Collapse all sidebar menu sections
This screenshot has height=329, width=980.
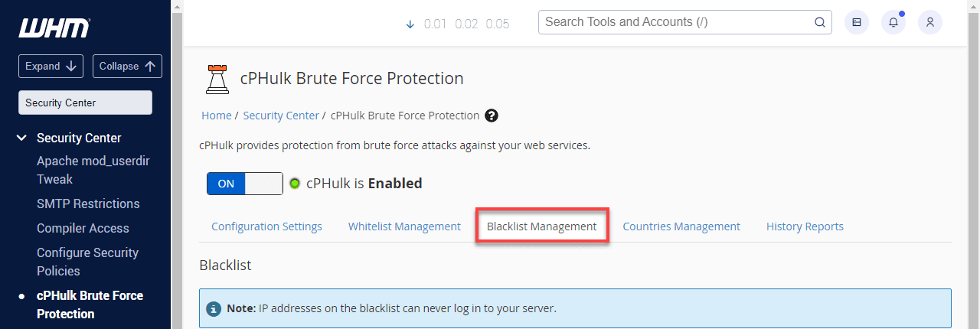[128, 67]
